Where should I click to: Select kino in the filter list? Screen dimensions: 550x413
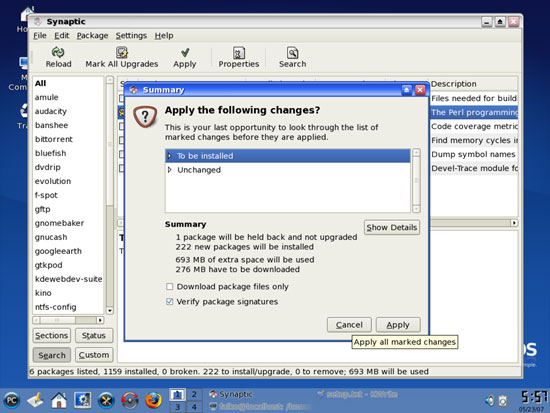tap(68, 293)
